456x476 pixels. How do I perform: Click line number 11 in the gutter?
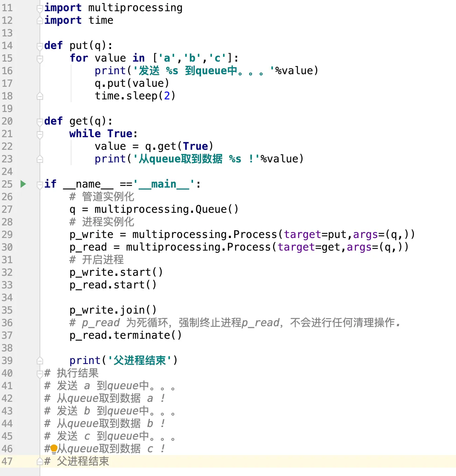pos(7,8)
